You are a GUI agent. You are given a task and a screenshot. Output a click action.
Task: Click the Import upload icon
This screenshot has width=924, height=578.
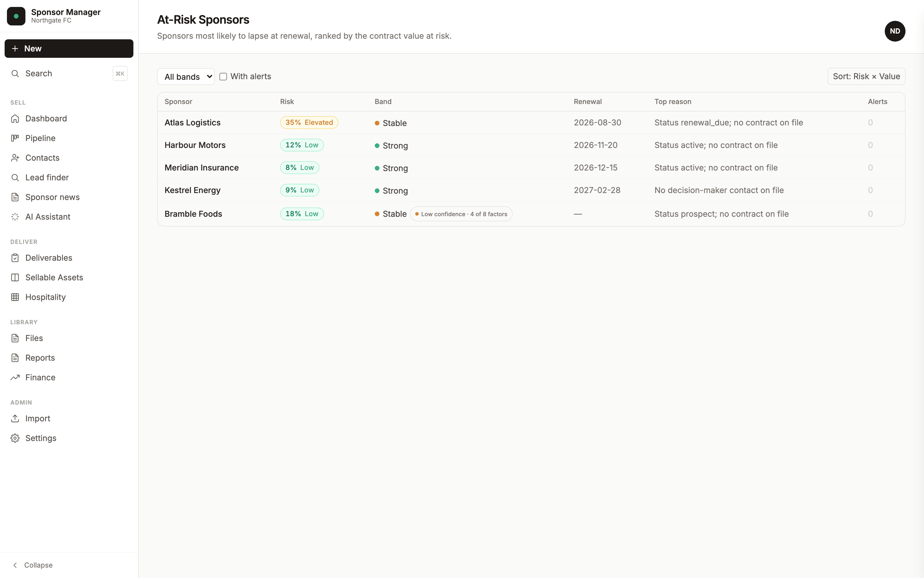pos(15,418)
